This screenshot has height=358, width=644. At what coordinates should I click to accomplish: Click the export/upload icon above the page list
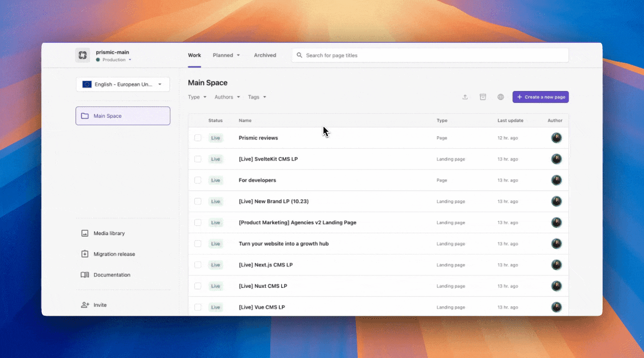(465, 97)
